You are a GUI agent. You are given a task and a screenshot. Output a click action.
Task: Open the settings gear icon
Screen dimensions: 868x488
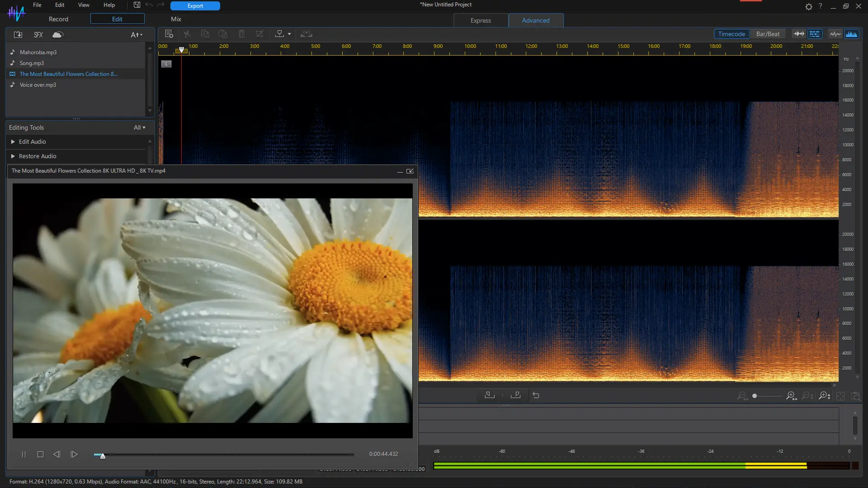point(809,6)
